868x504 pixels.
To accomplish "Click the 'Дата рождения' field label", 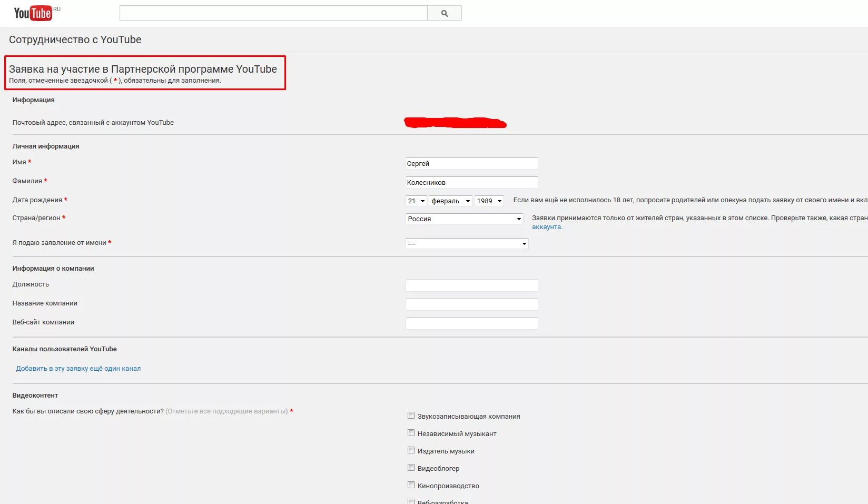I will [37, 200].
